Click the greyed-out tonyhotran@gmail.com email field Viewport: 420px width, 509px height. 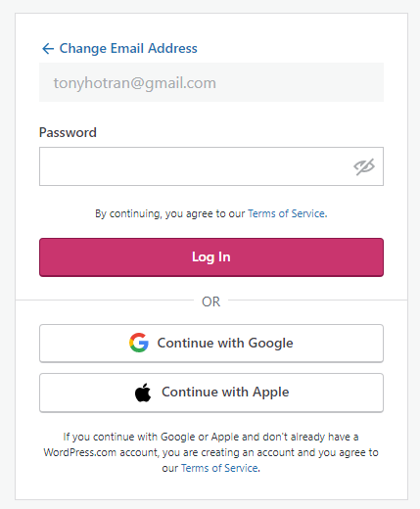tap(211, 82)
